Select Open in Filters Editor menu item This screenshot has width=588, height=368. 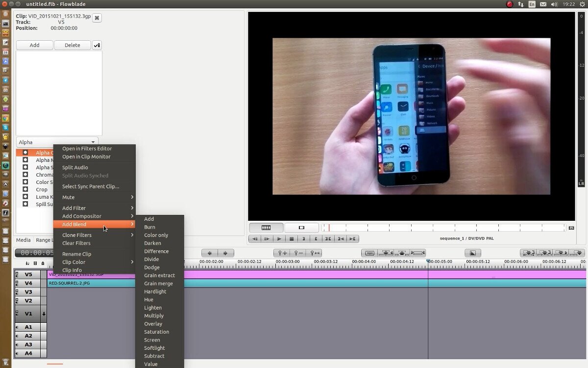tap(87, 149)
